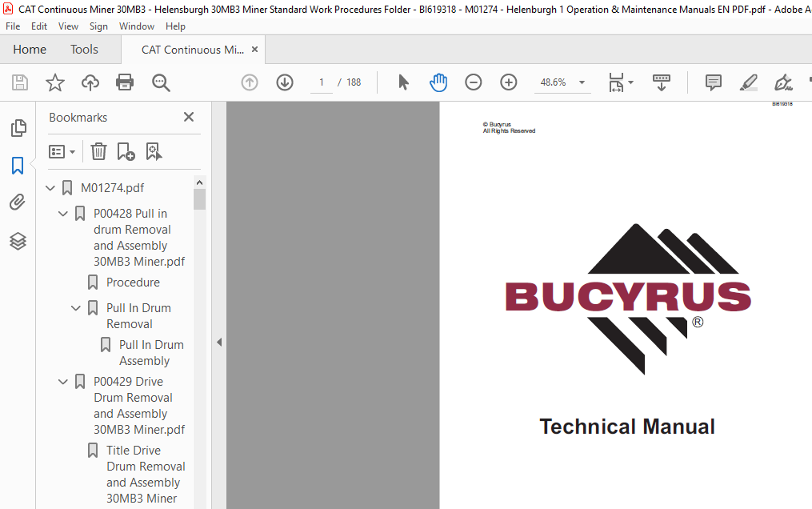Open the Window menu
The width and height of the screenshot is (812, 509).
tap(137, 26)
